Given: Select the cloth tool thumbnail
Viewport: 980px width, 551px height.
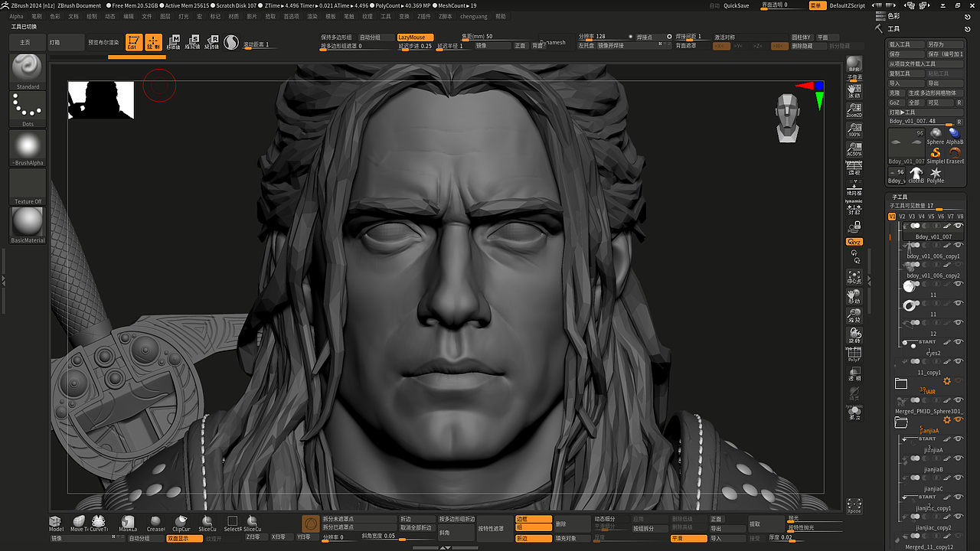Looking at the screenshot, I should (916, 175).
